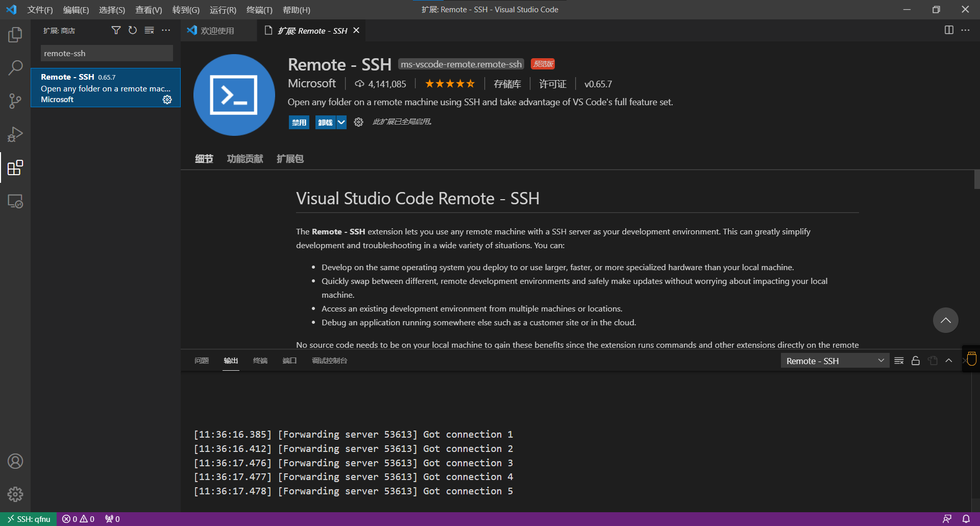
Task: Open the 运行(R) menu
Action: [x=223, y=10]
